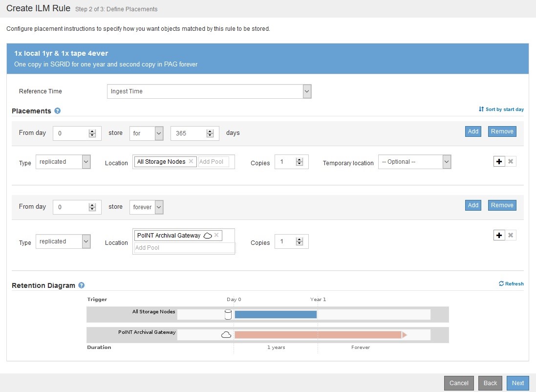This screenshot has height=392, width=536.
Task: Open Temporary location Optional dropdown
Action: (415, 162)
